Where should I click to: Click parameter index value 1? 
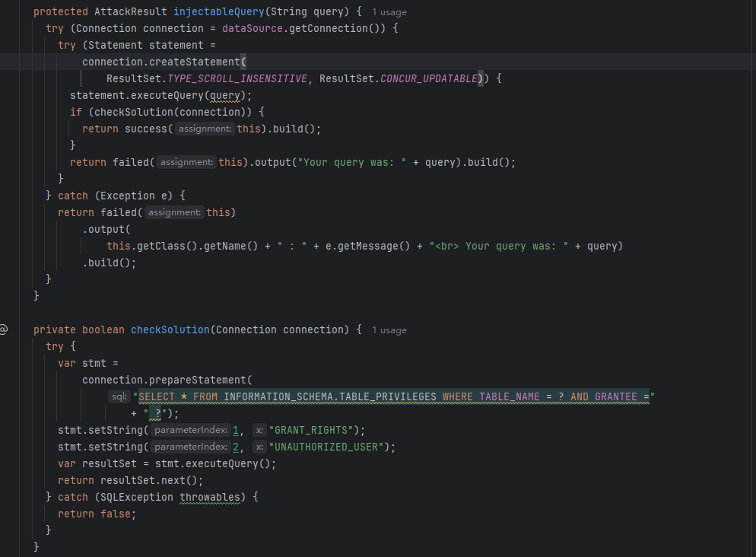236,430
